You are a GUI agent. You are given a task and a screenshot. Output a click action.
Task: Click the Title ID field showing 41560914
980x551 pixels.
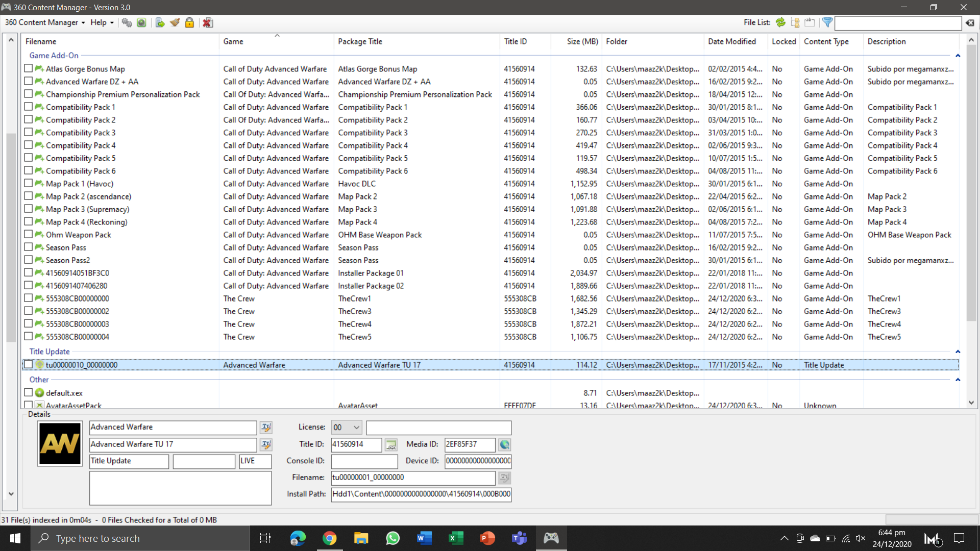(356, 445)
